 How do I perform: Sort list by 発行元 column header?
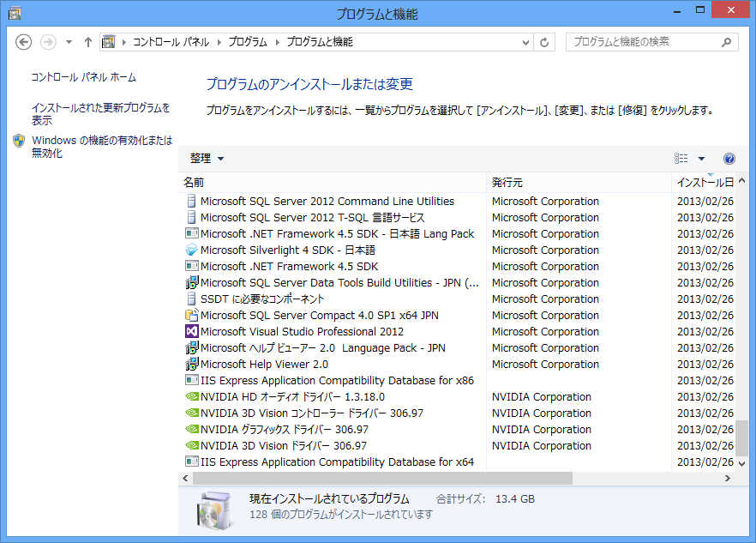pos(507,183)
